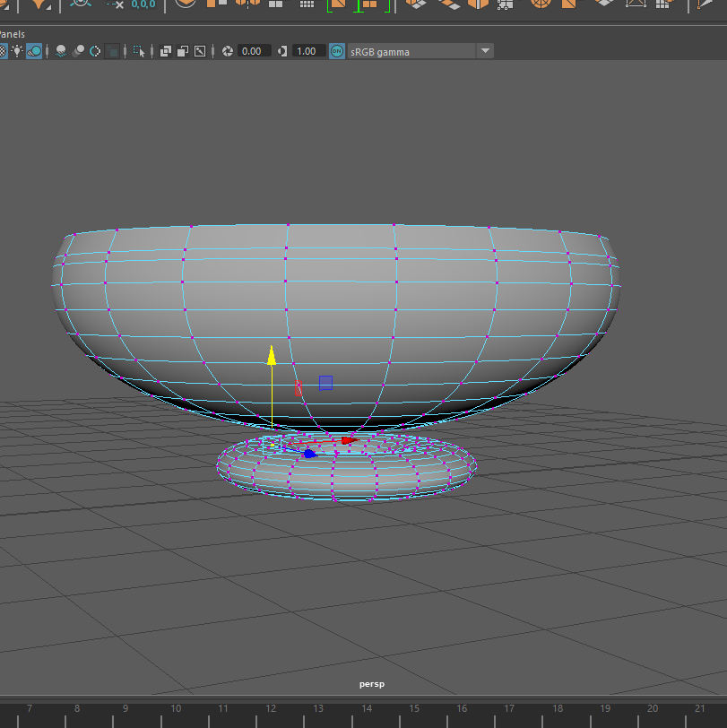Viewport: 727px width, 728px height.
Task: Toggle the view transform ON button
Action: pos(337,51)
